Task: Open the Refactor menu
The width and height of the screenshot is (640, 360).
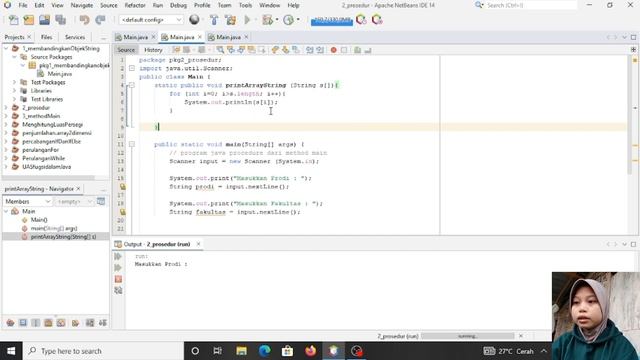Action: (135, 5)
